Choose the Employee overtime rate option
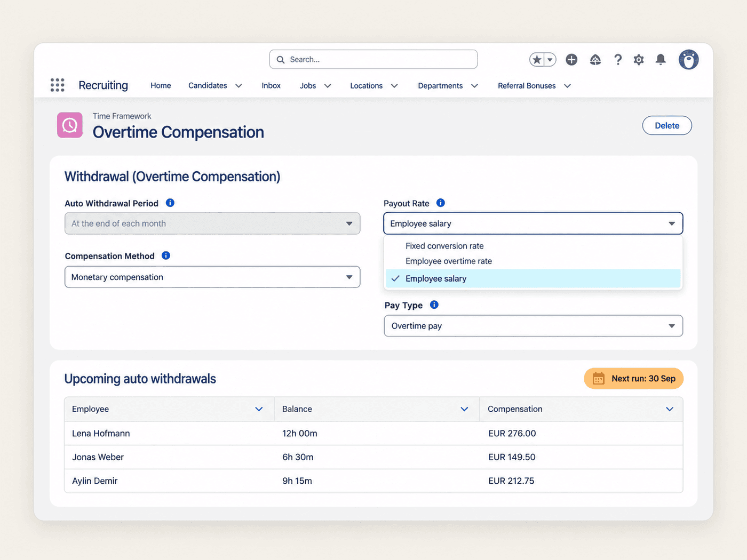Viewport: 747px width, 560px height. (533, 261)
